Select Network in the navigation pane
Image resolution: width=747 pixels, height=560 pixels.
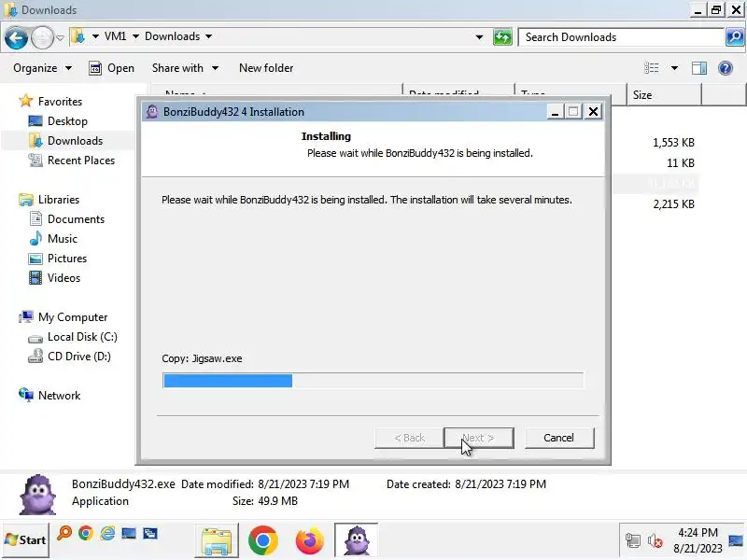click(x=60, y=395)
